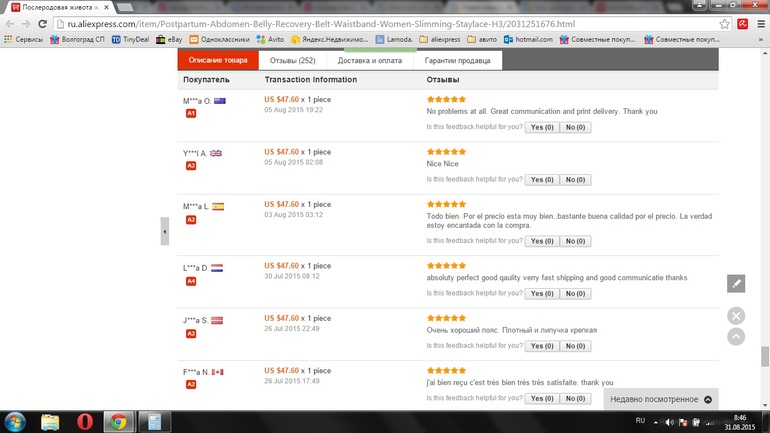
Task: Click the left sidebar collapse arrow handle
Action: click(165, 231)
